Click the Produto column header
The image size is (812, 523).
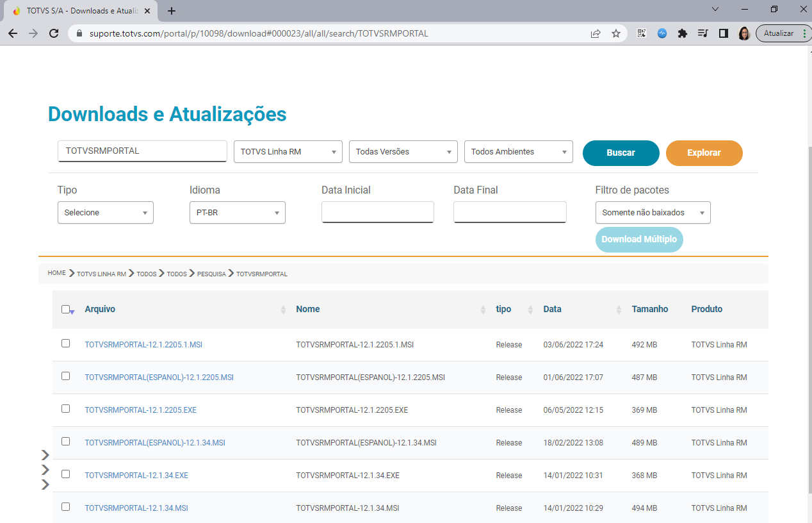coord(707,309)
